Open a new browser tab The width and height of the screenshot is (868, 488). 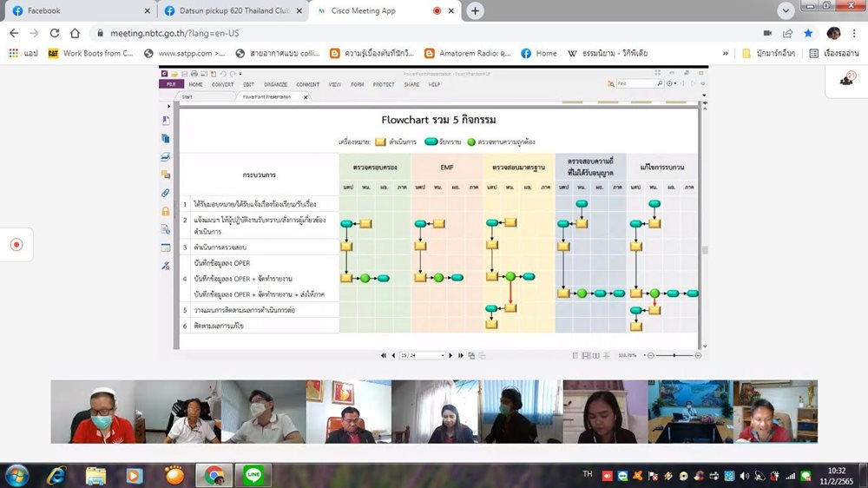coord(475,10)
